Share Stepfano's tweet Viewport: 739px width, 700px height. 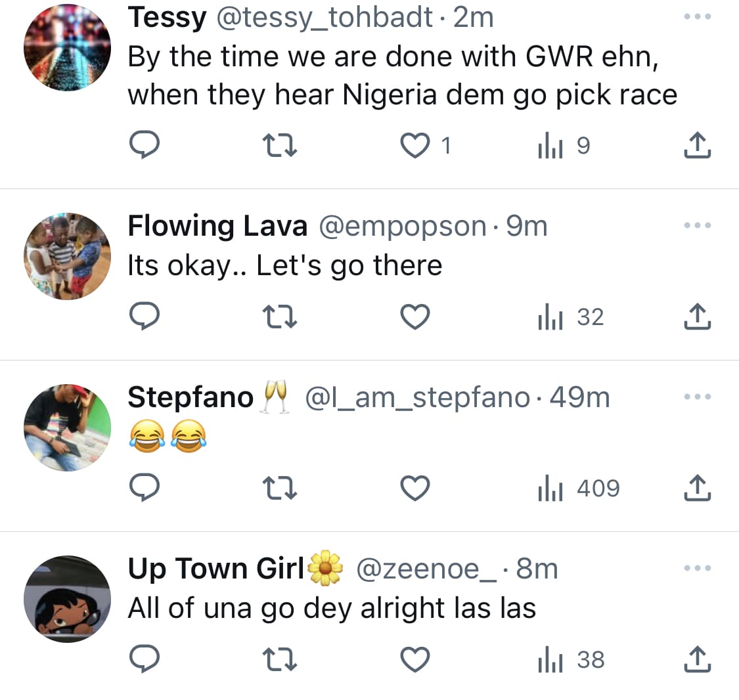[697, 489]
